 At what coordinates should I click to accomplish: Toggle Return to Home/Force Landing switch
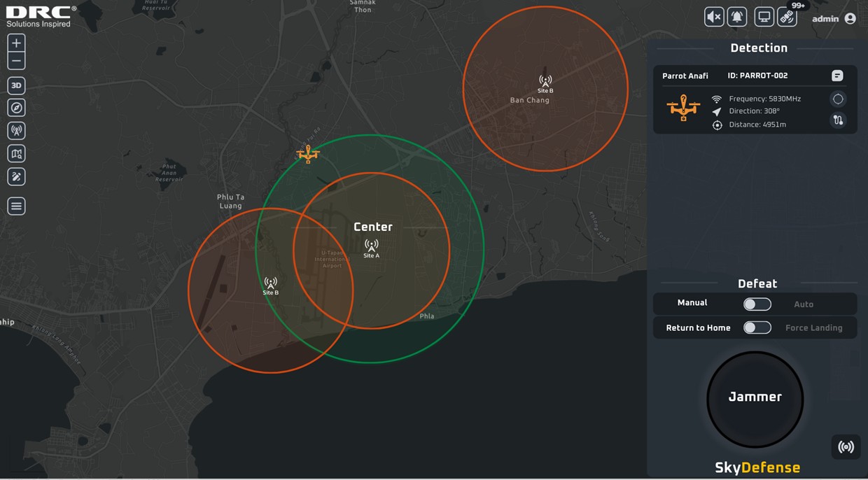(757, 327)
